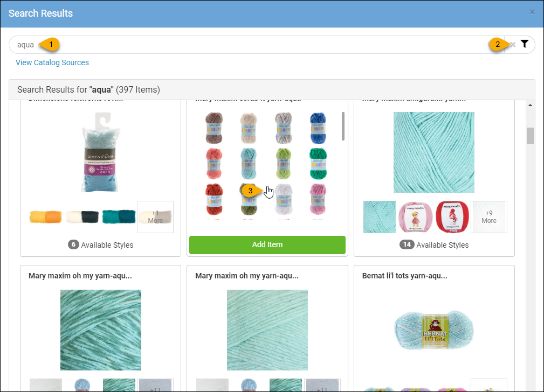Screen dimensions: 544x392
Task: Select the blue scrub yarn swatch
Action: pyautogui.click(x=318, y=128)
